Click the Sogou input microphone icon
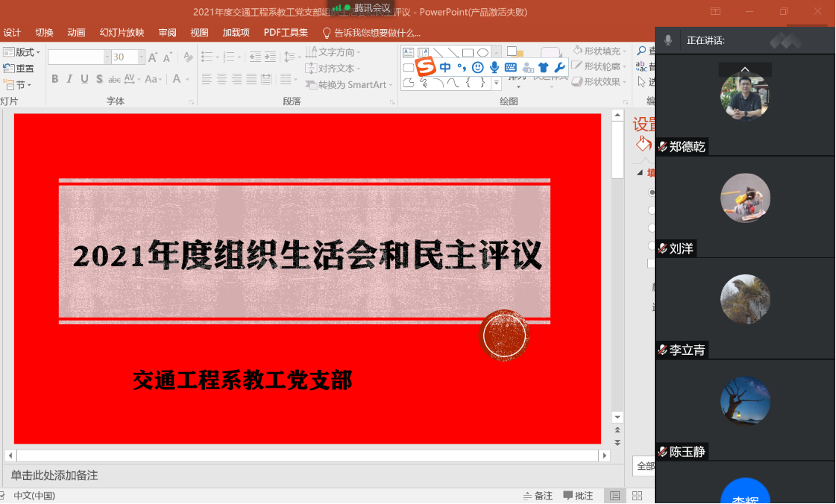This screenshot has height=504, width=836. (x=494, y=68)
